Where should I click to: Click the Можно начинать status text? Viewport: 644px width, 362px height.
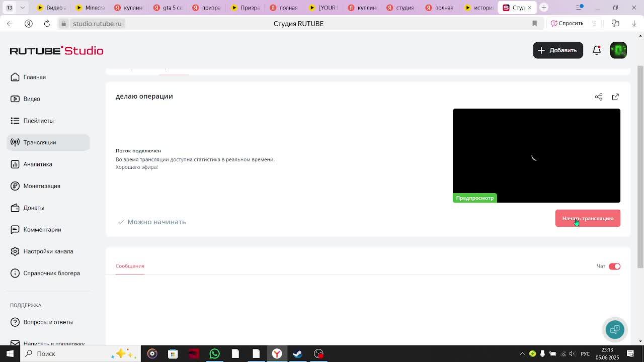point(156,222)
